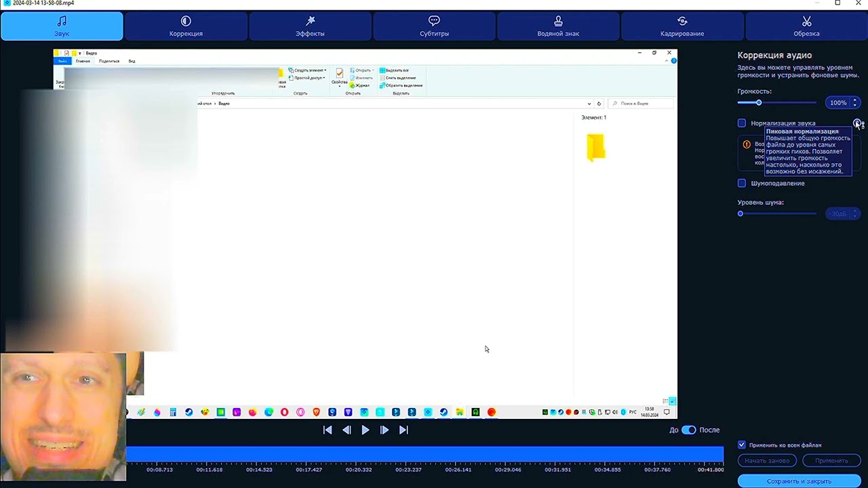Image resolution: width=868 pixels, height=488 pixels.
Task: Step back one frame
Action: 347,430
